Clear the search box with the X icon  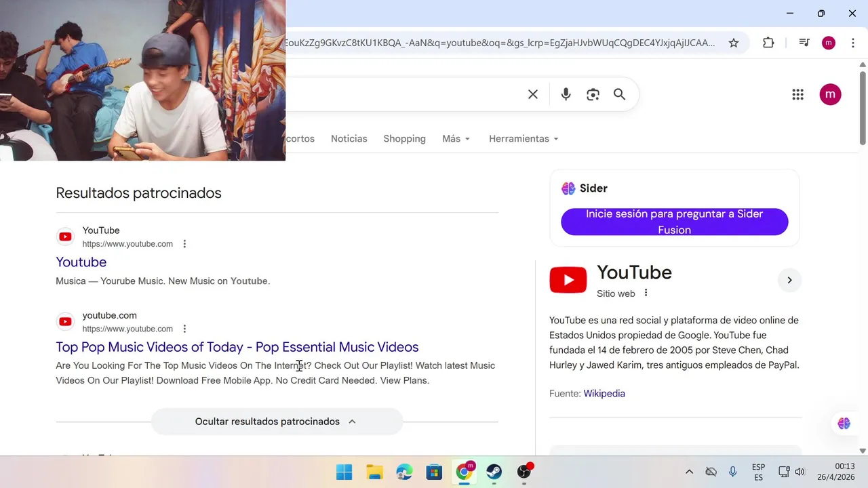(x=533, y=95)
